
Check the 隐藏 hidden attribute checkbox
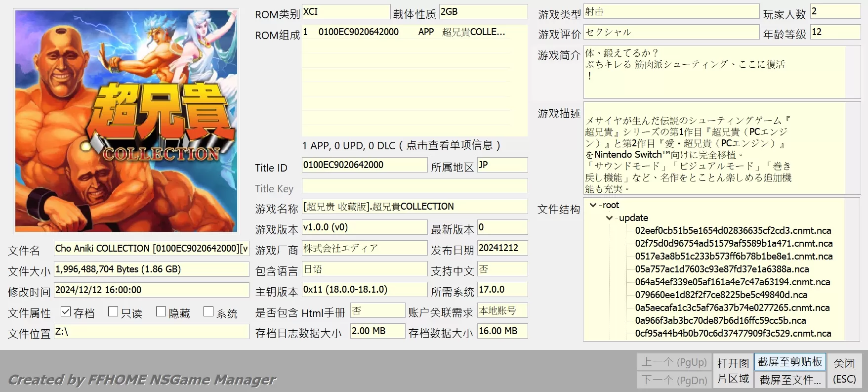coord(161,311)
